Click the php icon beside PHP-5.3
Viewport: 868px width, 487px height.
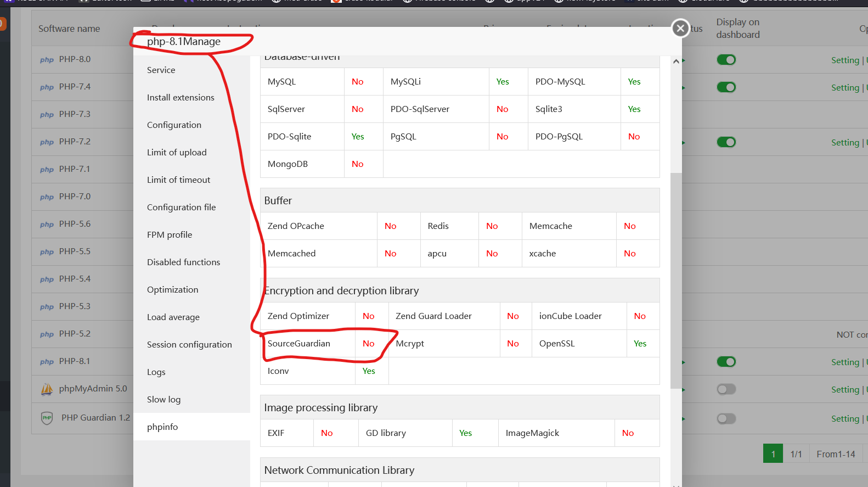coord(47,307)
